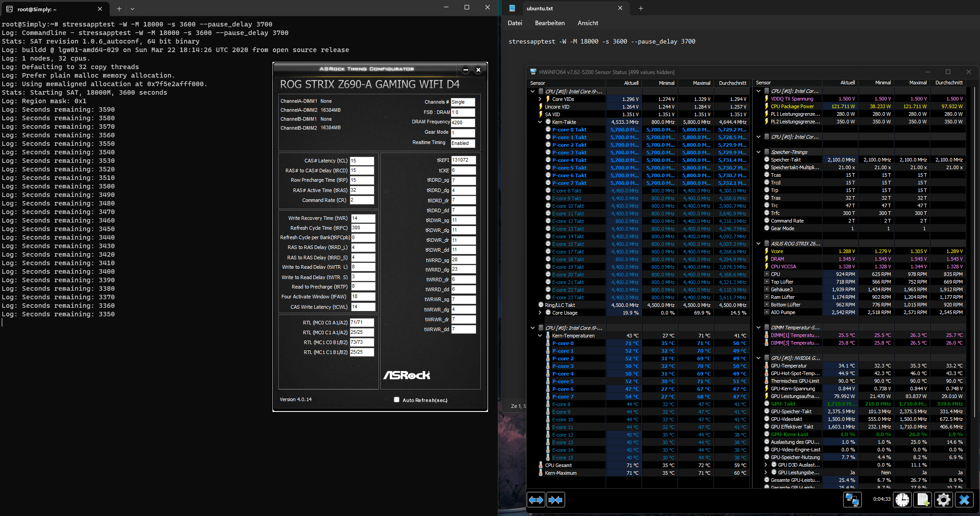Open HWiNFO remote network monitor icon
Screen dimensions: 980x516
click(852, 499)
